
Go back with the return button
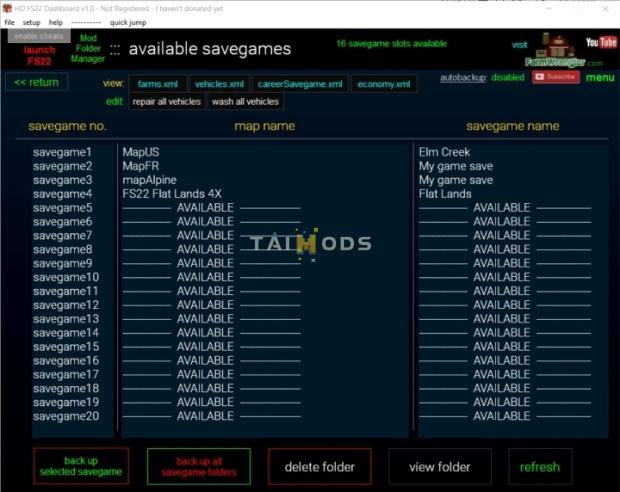pos(36,82)
